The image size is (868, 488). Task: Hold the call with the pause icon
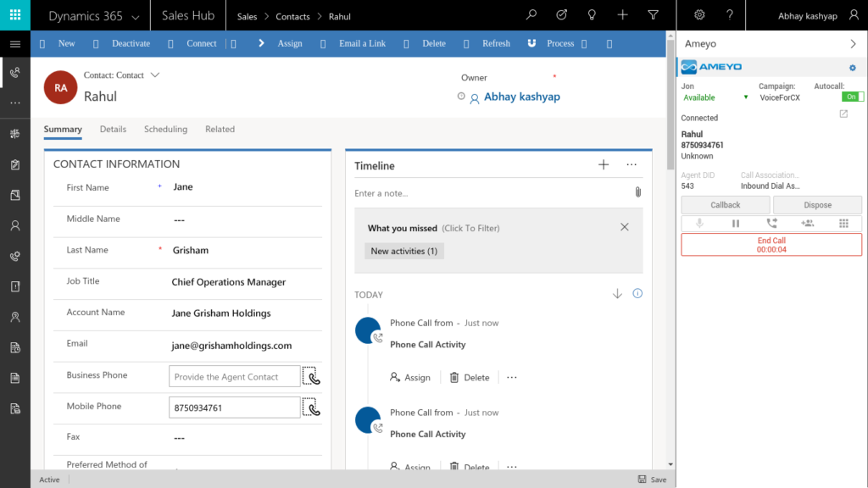736,224
